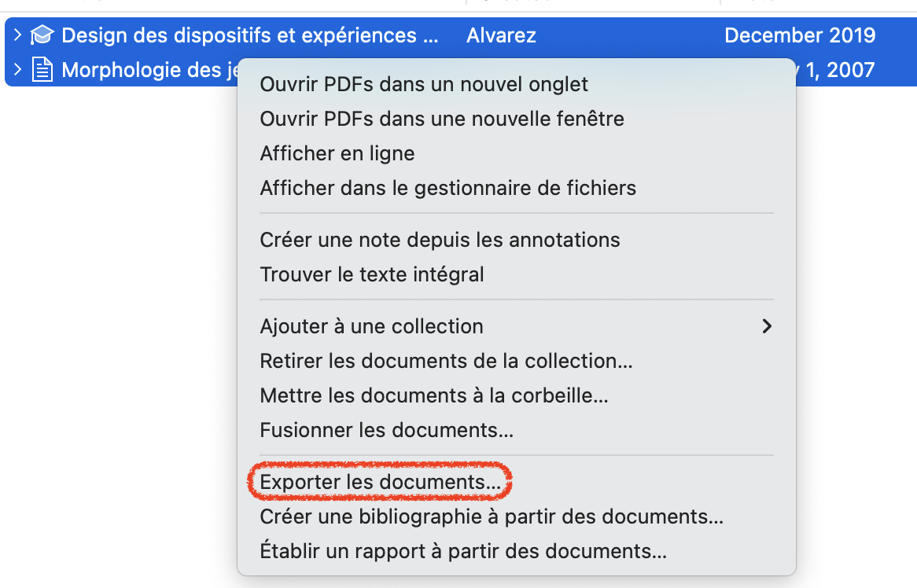Click Établir un rapport à partir des documents
The height and width of the screenshot is (588, 917).
coord(463,551)
